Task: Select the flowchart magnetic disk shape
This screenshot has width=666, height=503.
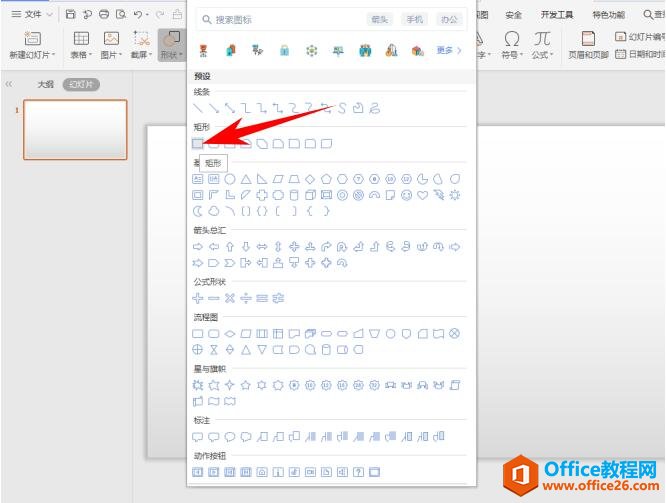Action: (326, 350)
